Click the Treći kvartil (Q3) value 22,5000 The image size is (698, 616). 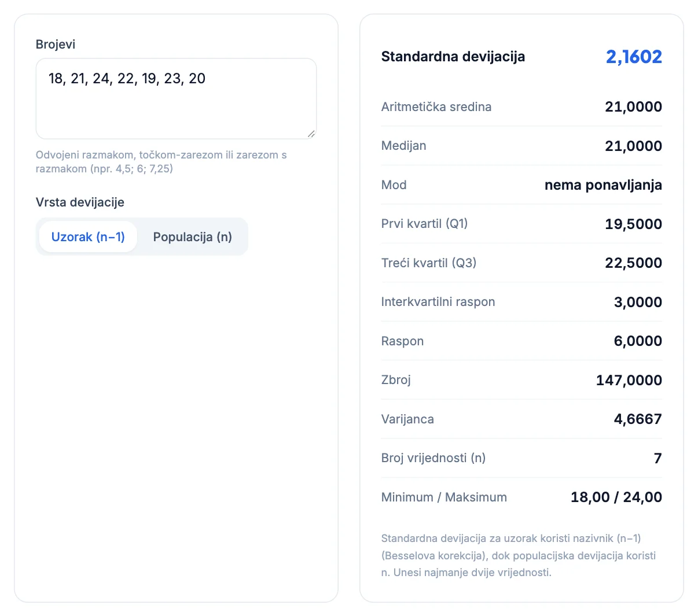click(x=633, y=263)
